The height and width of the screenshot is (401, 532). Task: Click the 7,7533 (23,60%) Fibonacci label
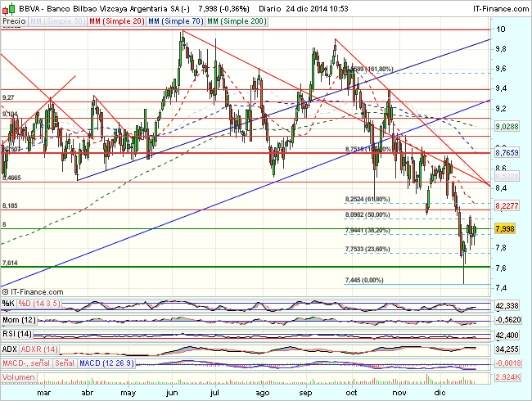(x=367, y=249)
